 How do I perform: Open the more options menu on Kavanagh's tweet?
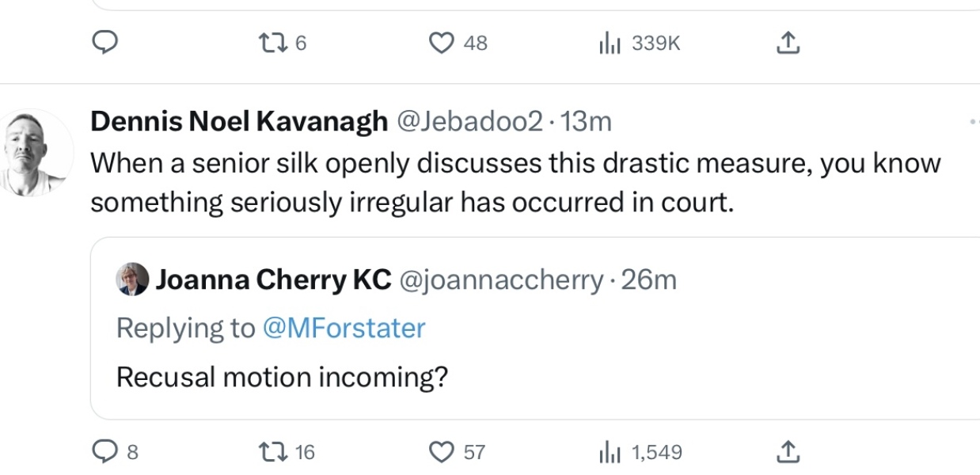pos(974,122)
